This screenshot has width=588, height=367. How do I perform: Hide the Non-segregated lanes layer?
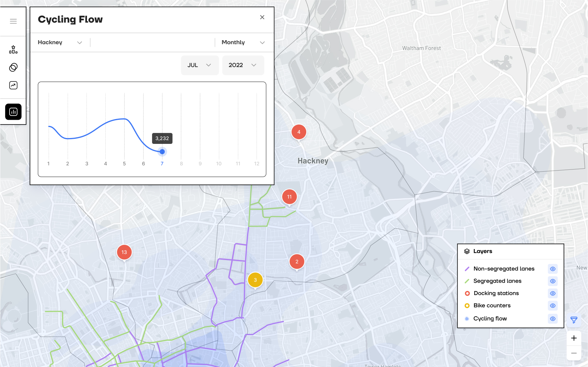pos(553,269)
